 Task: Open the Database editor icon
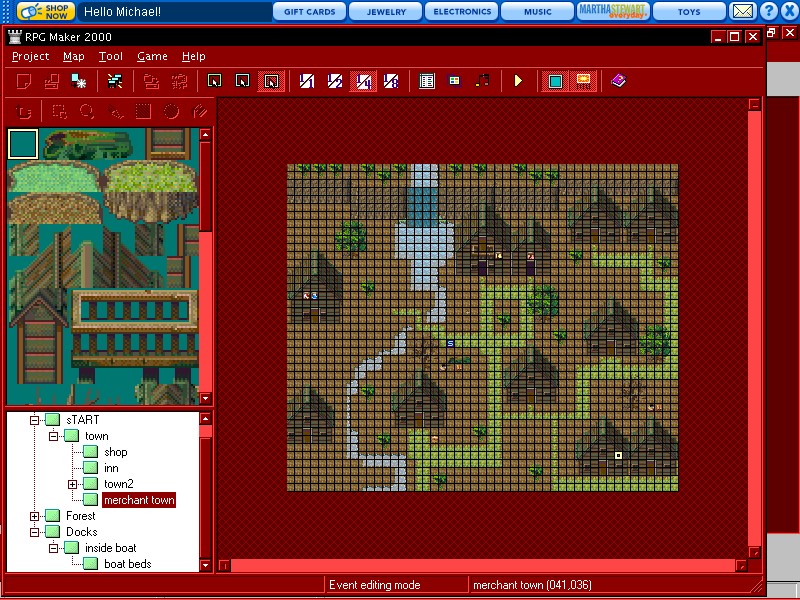coord(427,81)
